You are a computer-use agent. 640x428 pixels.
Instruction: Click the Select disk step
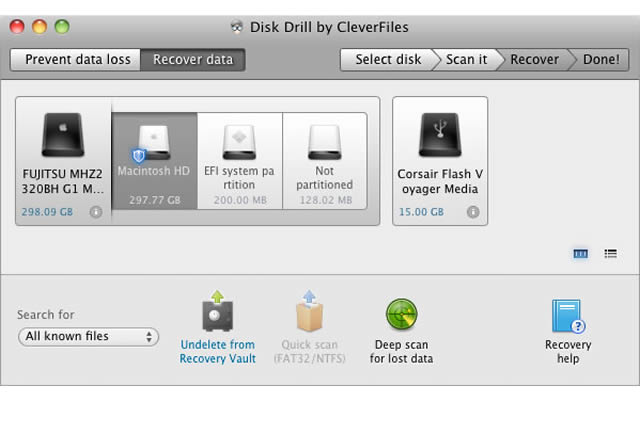[x=388, y=59]
